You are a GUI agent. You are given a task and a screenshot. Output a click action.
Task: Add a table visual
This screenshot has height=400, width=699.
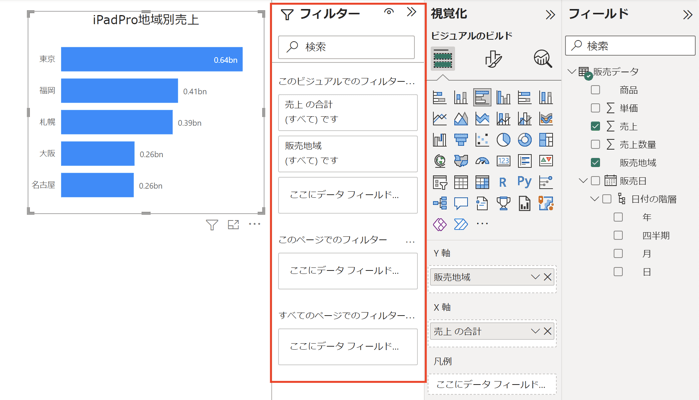click(x=461, y=182)
